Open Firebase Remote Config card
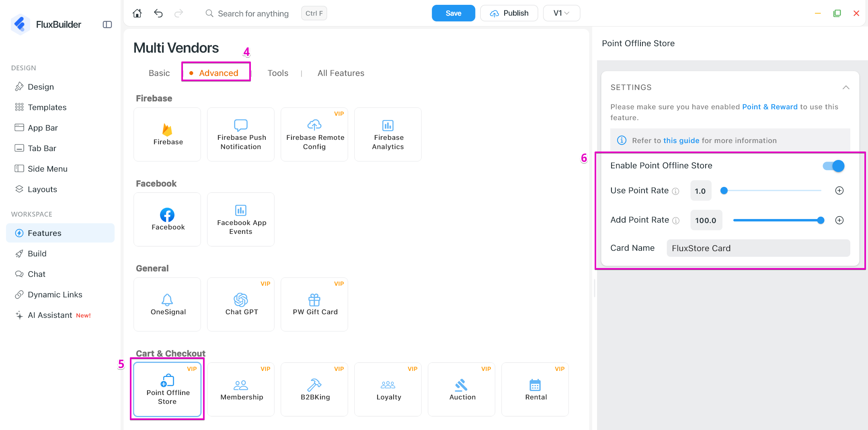 [314, 134]
